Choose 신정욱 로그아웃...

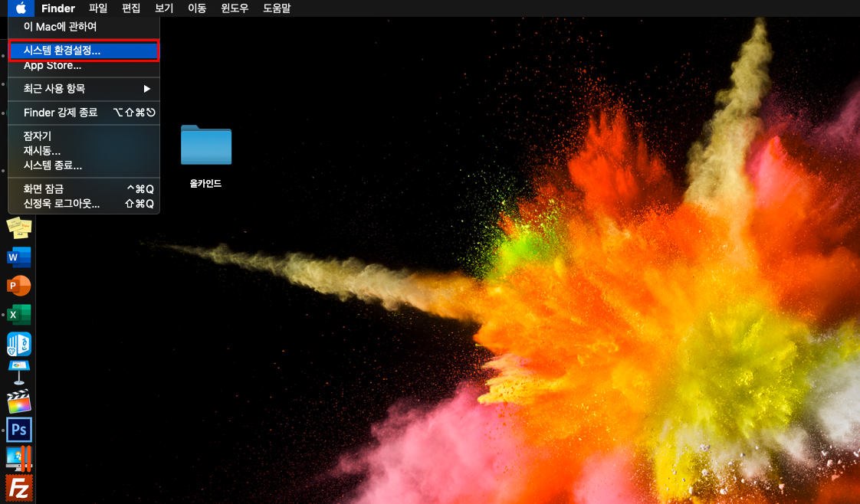click(x=84, y=204)
